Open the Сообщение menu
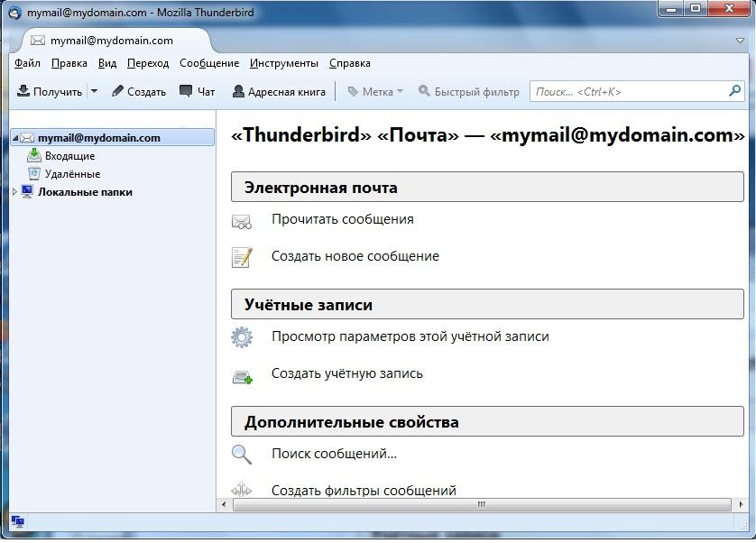This screenshot has height=543, width=756. pos(208,63)
